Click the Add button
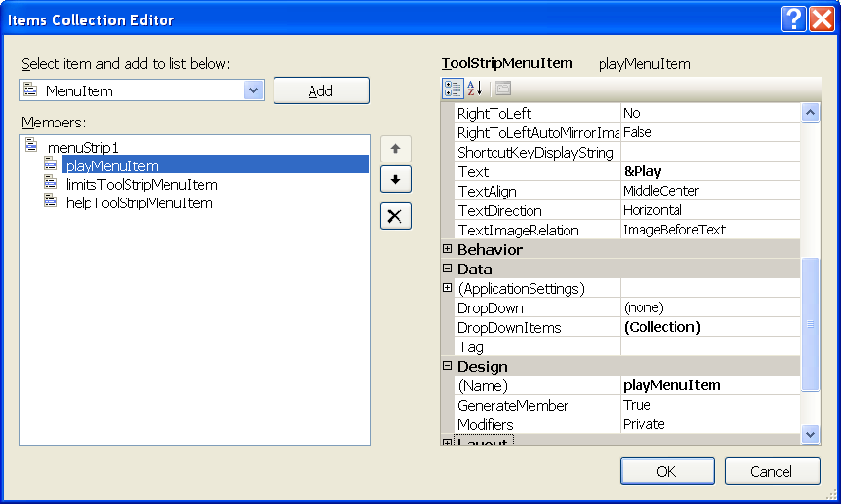 point(321,90)
